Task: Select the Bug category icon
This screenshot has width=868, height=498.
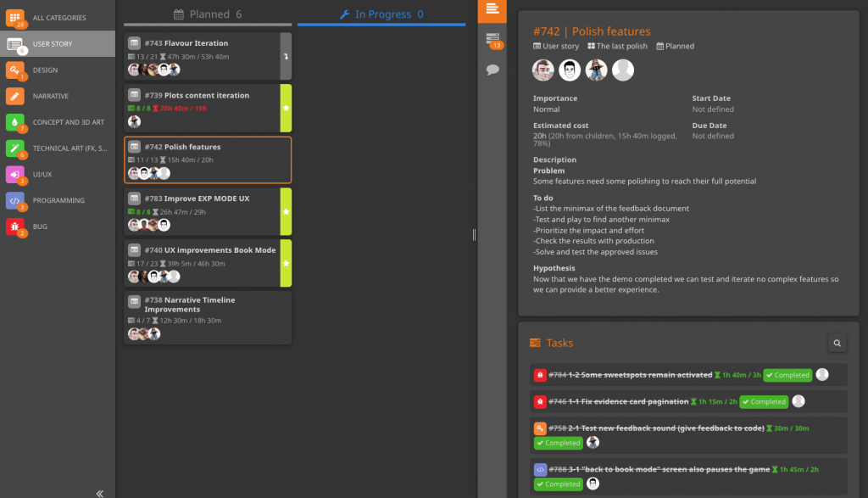Action: [13, 227]
